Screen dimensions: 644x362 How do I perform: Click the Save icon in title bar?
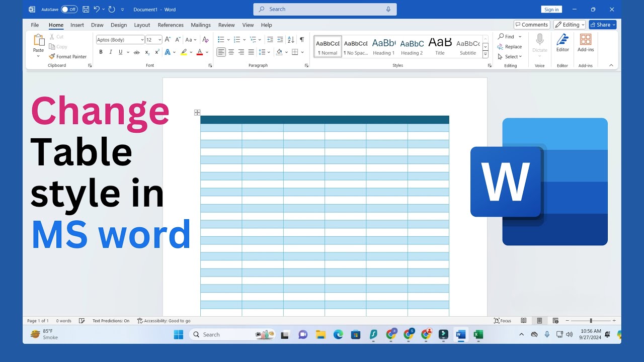pos(86,9)
